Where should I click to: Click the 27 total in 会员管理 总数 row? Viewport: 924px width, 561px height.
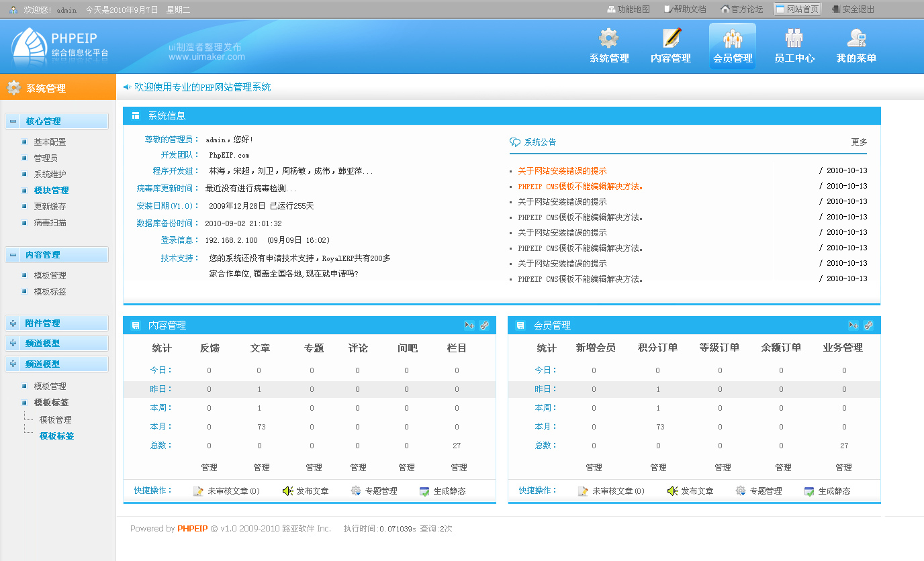844,446
